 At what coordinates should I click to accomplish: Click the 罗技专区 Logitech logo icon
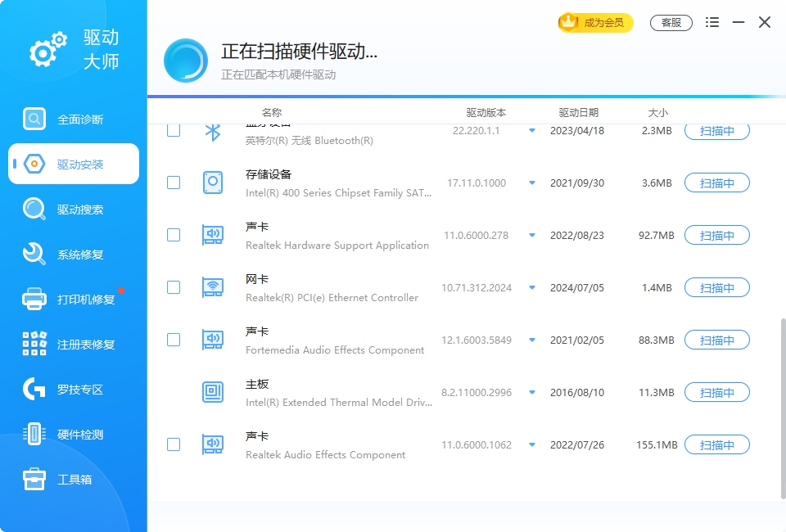[34, 389]
